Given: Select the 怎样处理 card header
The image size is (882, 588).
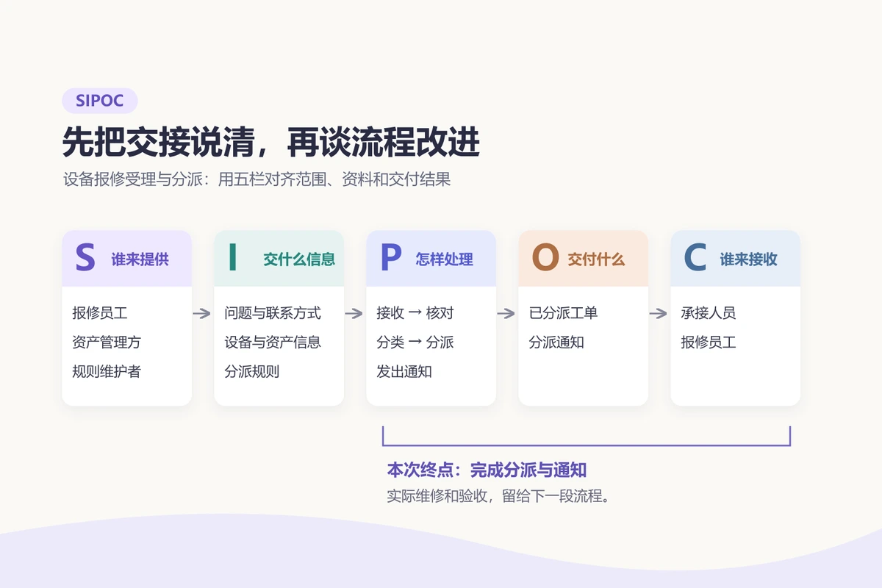Looking at the screenshot, I should click(x=431, y=258).
